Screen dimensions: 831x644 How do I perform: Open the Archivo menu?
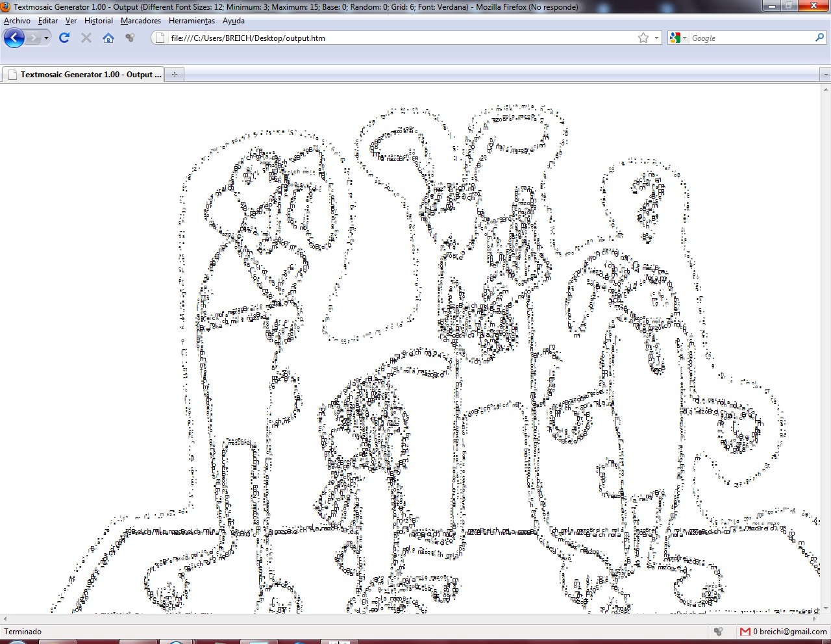tap(17, 21)
